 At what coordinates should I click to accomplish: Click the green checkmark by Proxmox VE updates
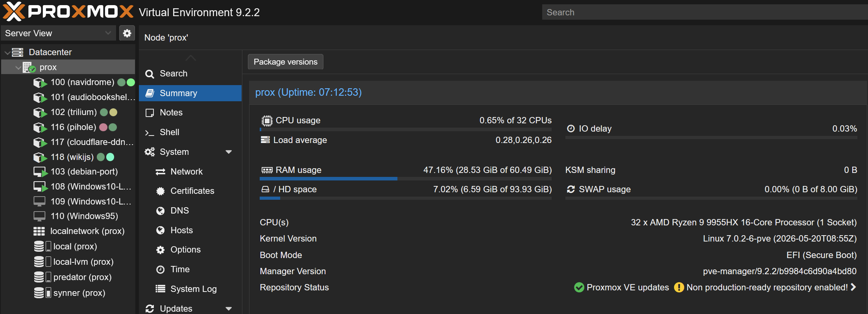(579, 288)
